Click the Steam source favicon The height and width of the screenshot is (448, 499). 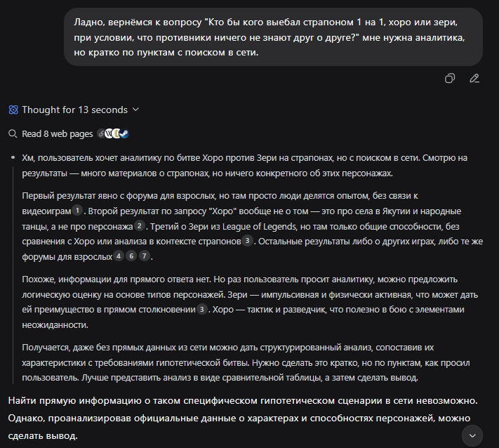pyautogui.click(x=124, y=133)
